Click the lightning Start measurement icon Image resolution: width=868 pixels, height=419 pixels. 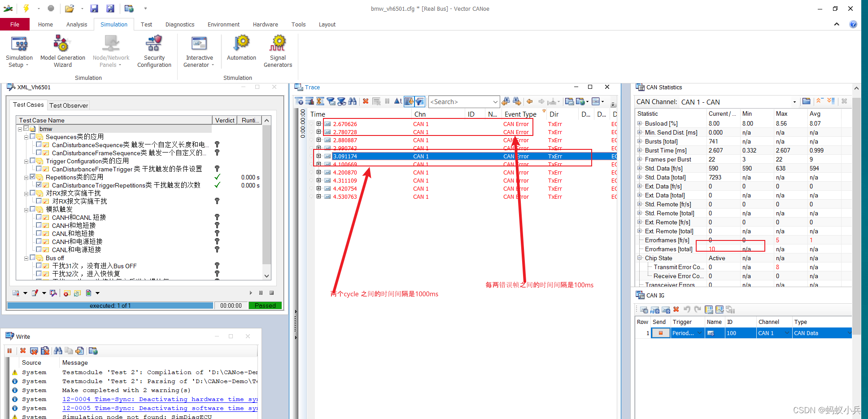pos(26,8)
